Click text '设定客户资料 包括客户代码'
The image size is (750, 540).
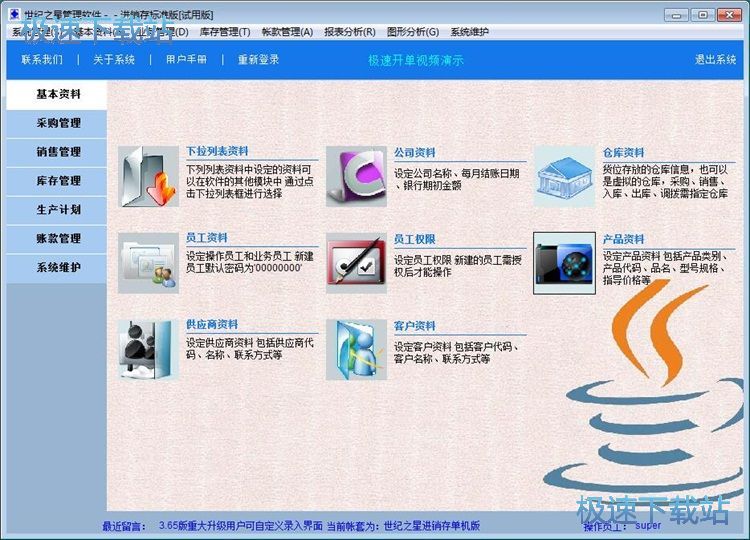tap(453, 347)
